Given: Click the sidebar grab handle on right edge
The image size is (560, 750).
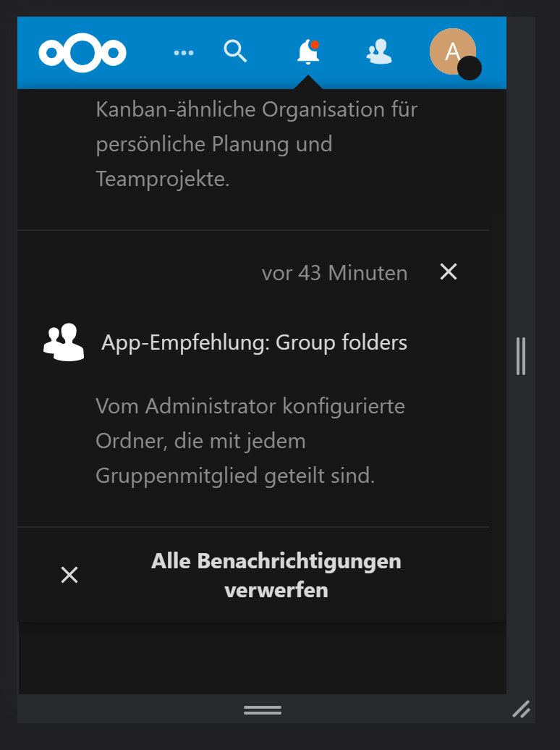Looking at the screenshot, I should (521, 357).
